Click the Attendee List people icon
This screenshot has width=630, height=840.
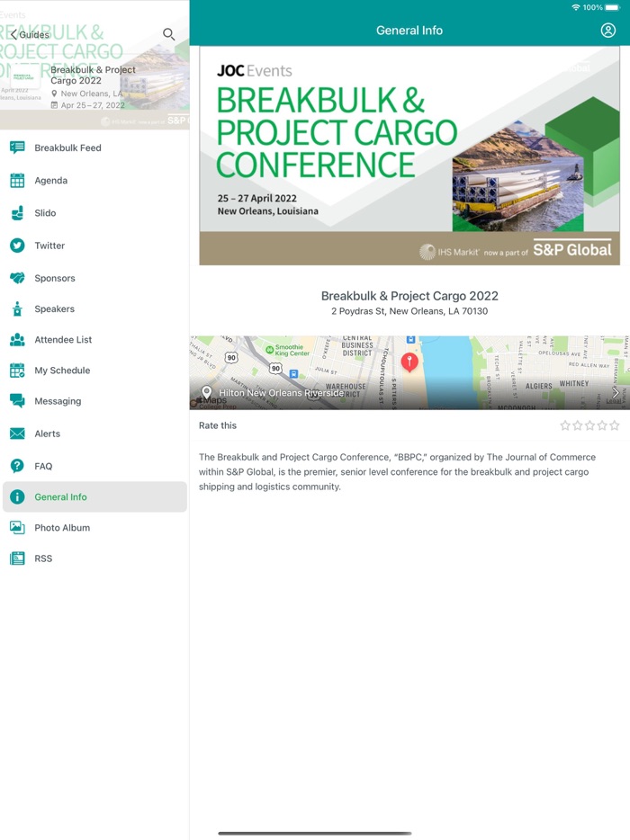[17, 340]
